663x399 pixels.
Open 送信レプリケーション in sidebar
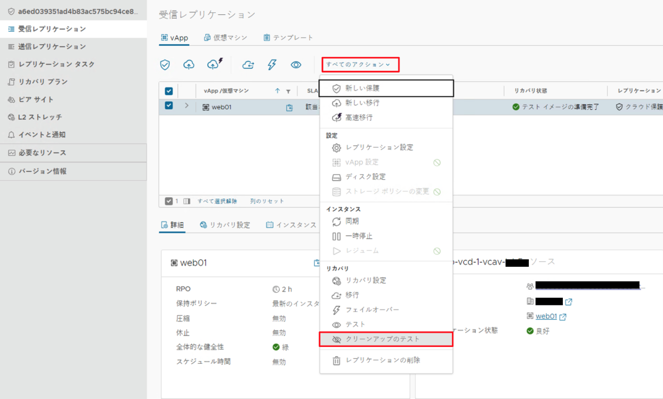click(74, 46)
